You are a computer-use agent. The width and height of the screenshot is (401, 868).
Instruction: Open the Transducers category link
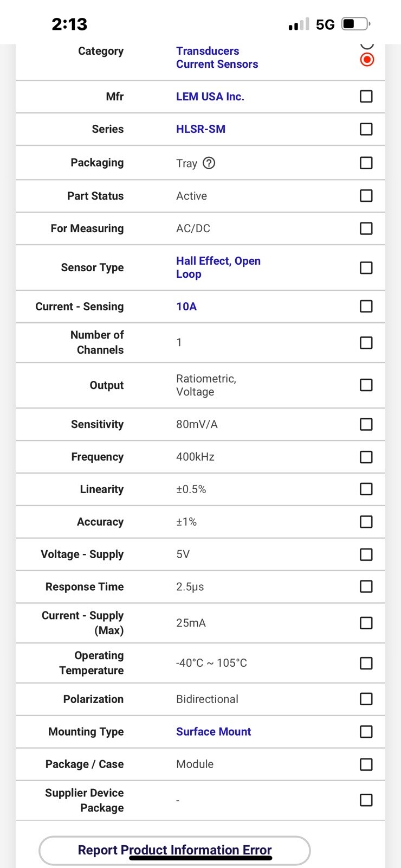[x=208, y=51]
